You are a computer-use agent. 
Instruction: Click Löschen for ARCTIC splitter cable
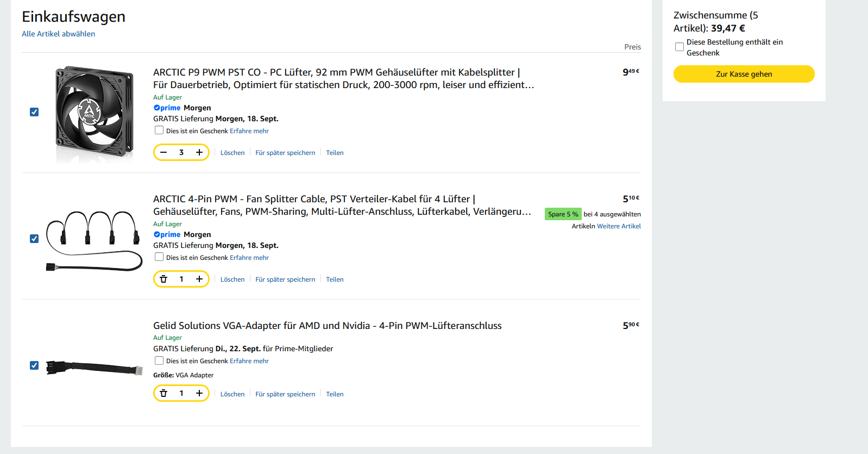click(232, 279)
